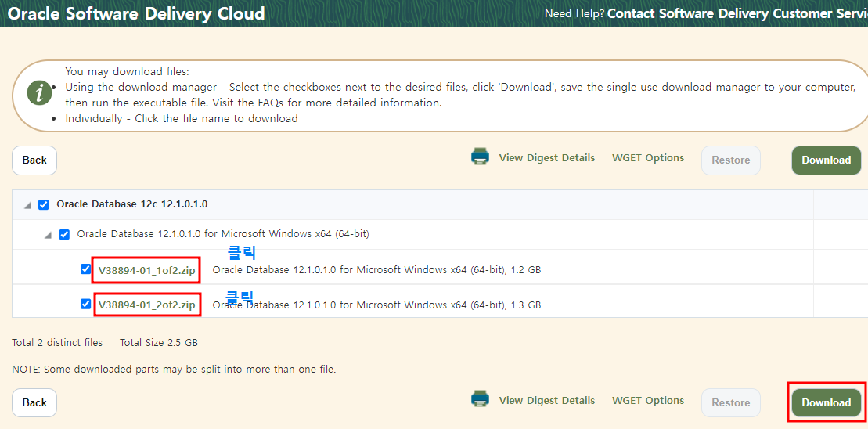Click the printer icon beside the bottom View Digest Details
Image resolution: width=868 pixels, height=429 pixels.
click(480, 399)
